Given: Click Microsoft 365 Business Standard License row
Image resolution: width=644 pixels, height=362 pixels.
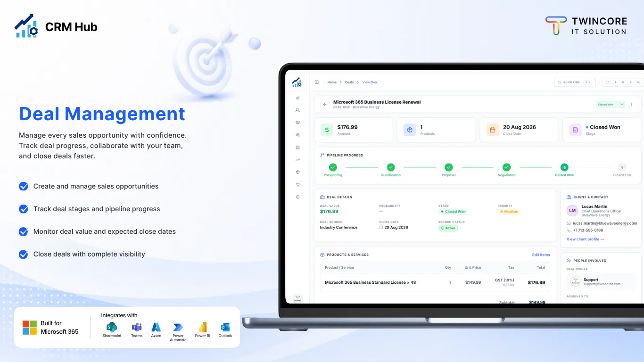Looking at the screenshot, I should [435, 283].
